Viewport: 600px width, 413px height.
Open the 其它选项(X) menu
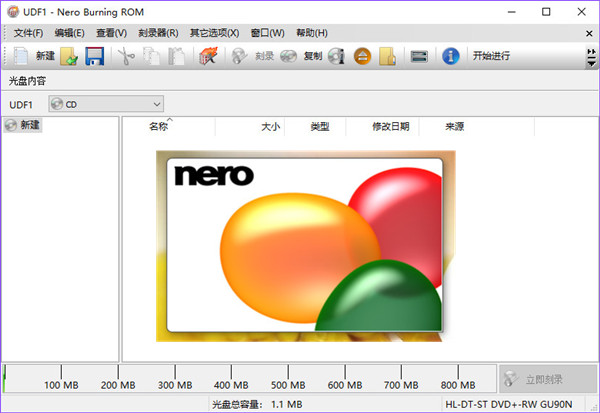214,33
